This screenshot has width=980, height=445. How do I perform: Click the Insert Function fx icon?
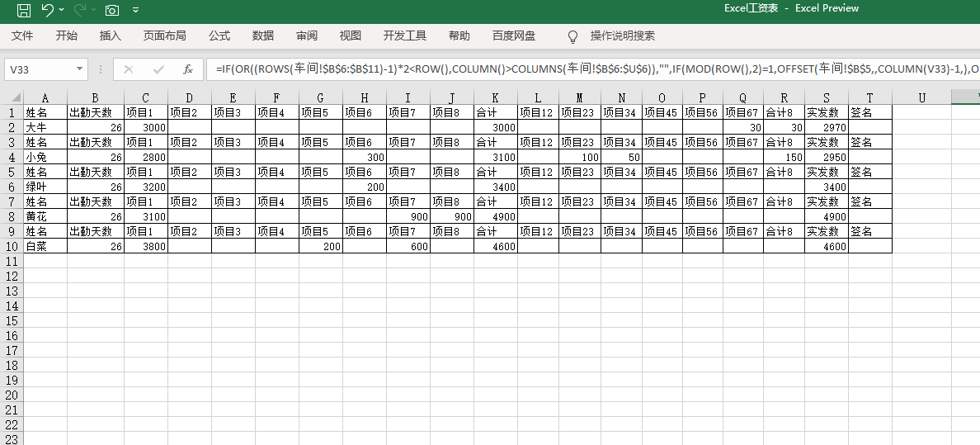pyautogui.click(x=187, y=69)
